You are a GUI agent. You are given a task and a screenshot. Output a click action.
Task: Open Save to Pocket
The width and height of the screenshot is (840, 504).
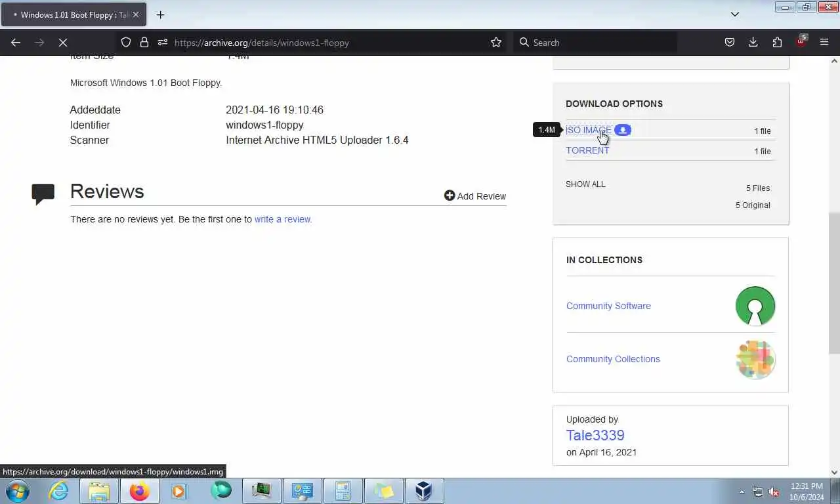(x=730, y=43)
